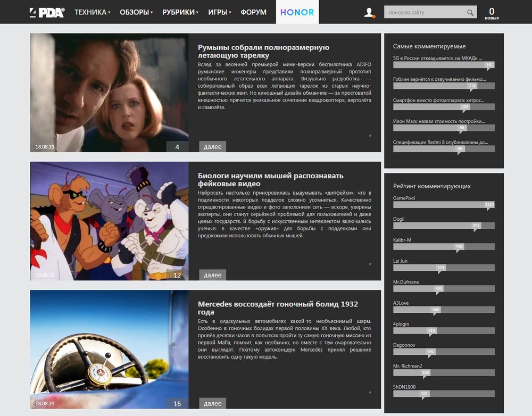Open the Mercedes 1932 racing car article title
The width and height of the screenshot is (532, 416).
[x=278, y=308]
